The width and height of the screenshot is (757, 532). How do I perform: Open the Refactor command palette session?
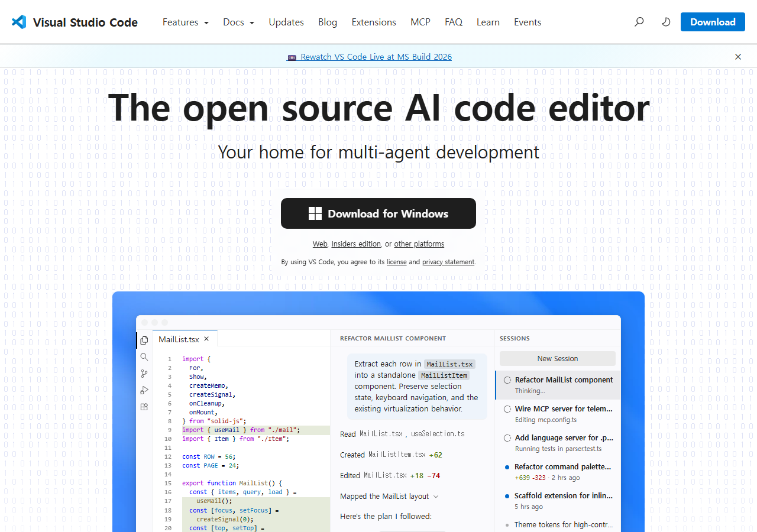pos(558,472)
